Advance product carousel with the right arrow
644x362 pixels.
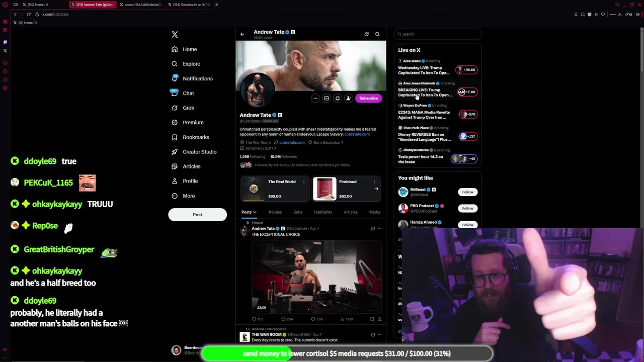coord(376,189)
